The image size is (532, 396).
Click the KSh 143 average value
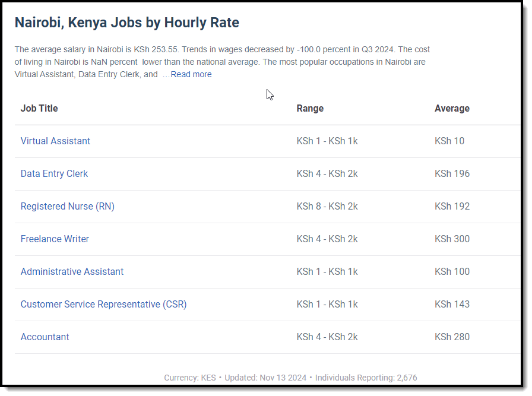(x=452, y=305)
